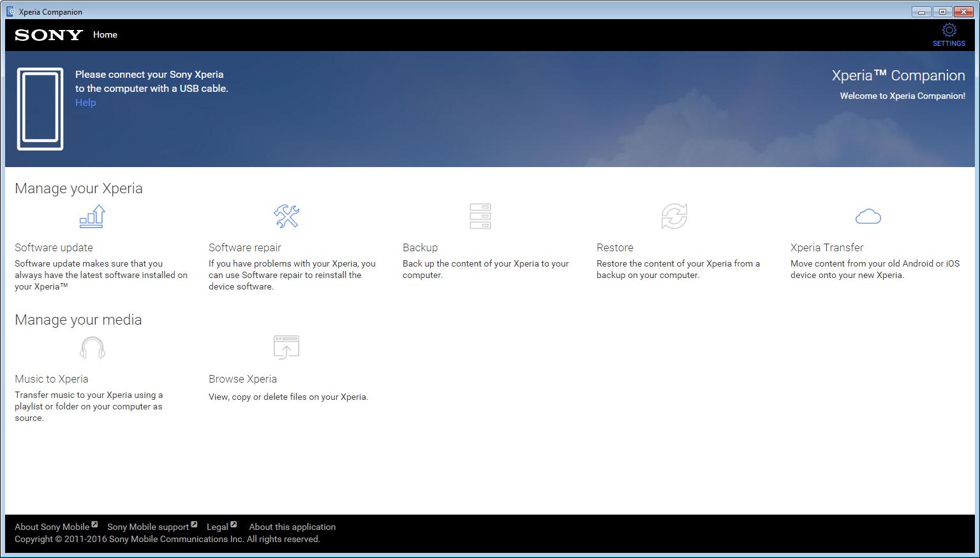
Task: Open Settings with the gear icon
Action: point(949,30)
